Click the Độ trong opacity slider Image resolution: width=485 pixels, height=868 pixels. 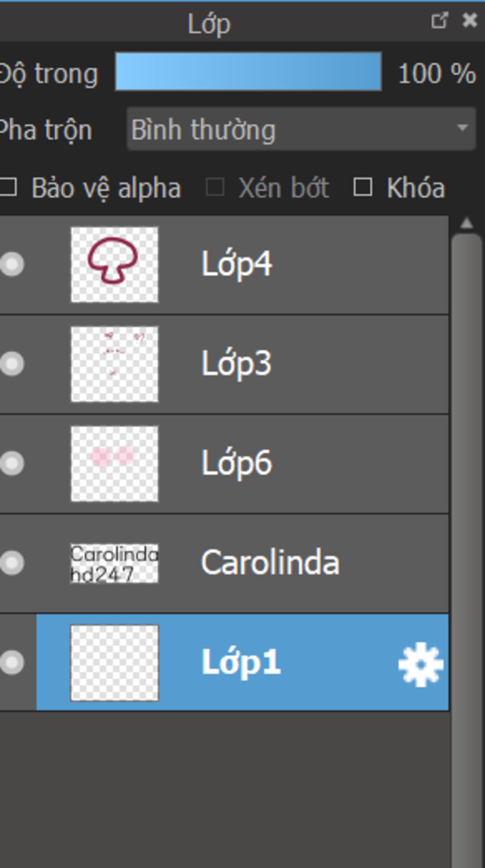pos(248,71)
